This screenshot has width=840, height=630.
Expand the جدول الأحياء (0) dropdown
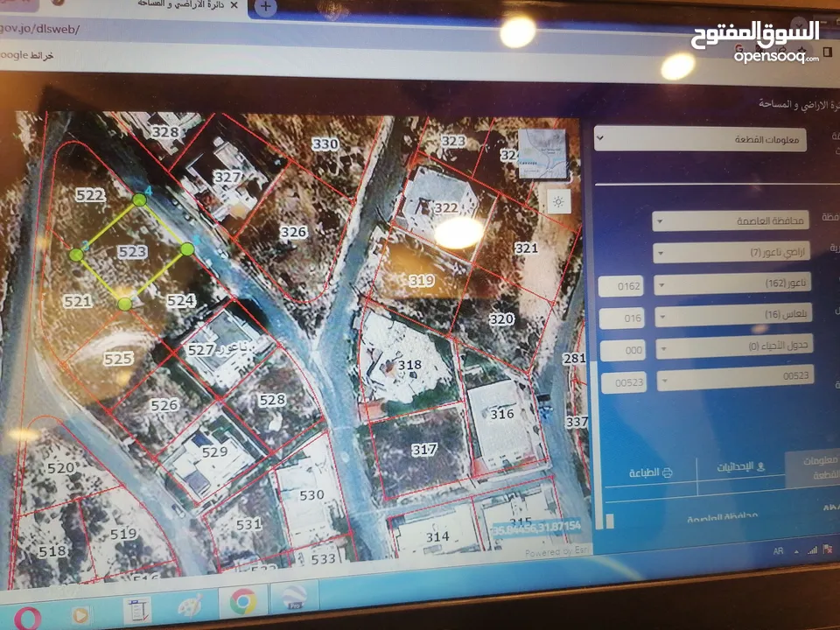(734, 346)
